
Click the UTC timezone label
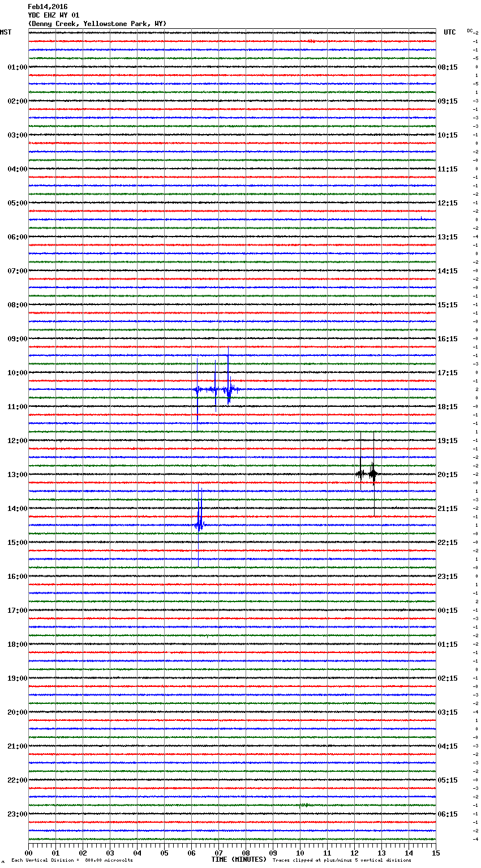pyautogui.click(x=449, y=32)
